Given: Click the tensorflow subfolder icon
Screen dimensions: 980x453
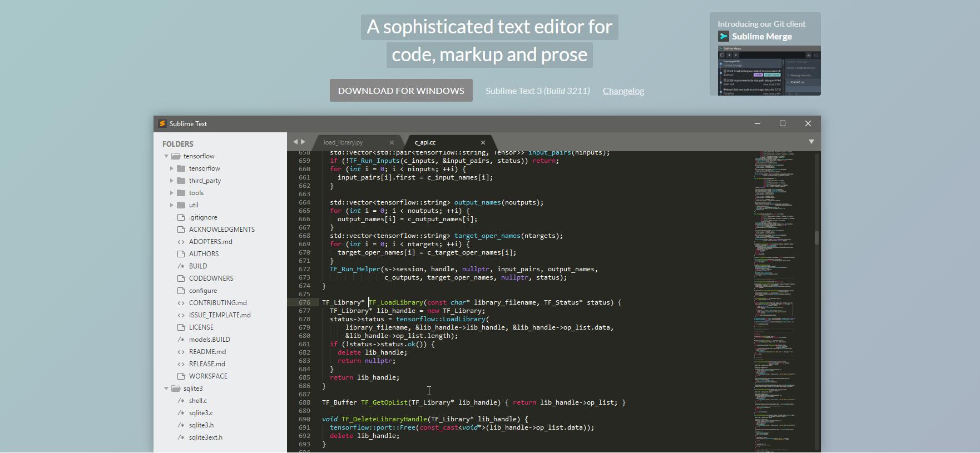Looking at the screenshot, I should [181, 168].
